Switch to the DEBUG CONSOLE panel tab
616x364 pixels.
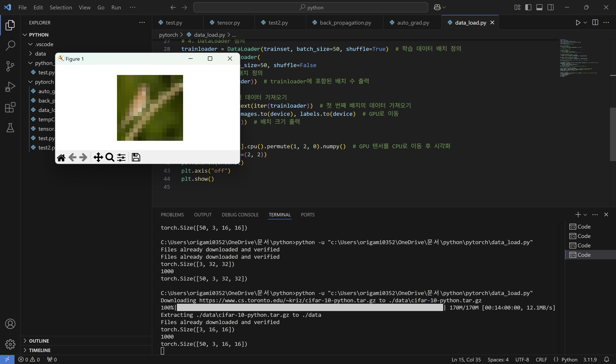(x=240, y=215)
